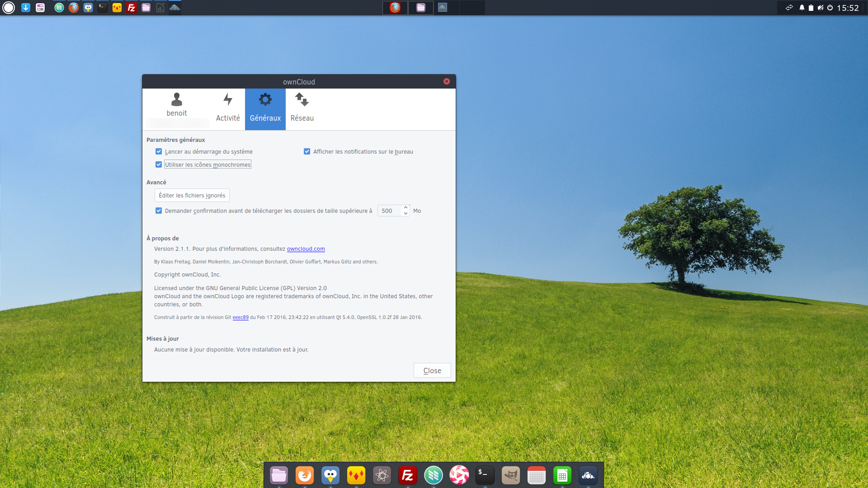Open the Réseau network tab
The width and height of the screenshot is (868, 488).
(302, 109)
